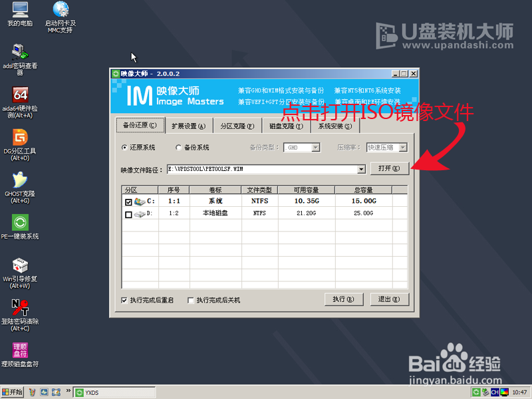Click 10.35G available capacity cell
Image resolution: width=532 pixels, height=399 pixels.
click(307, 201)
